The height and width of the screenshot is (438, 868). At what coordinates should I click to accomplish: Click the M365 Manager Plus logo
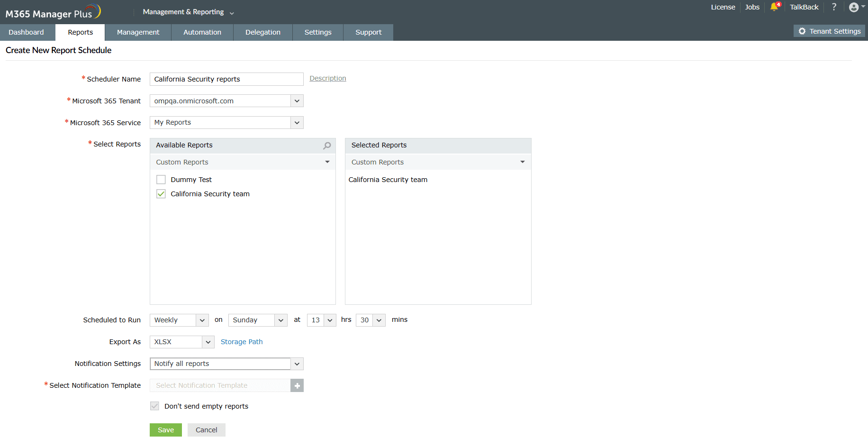[x=53, y=12]
